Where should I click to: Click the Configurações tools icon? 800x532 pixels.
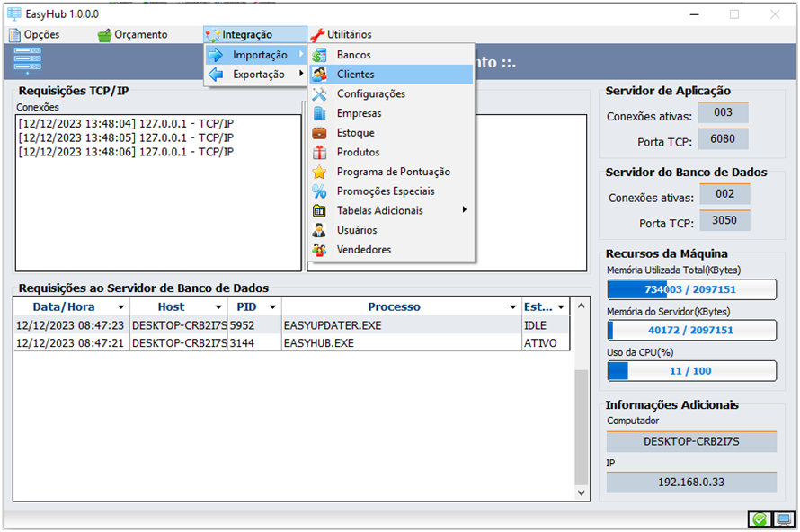tap(319, 94)
